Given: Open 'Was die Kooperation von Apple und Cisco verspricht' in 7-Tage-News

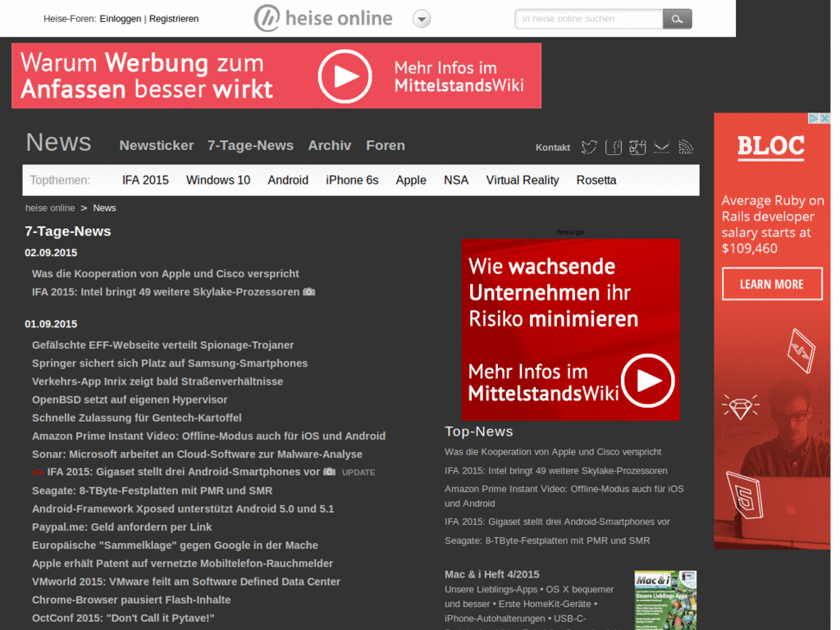Looking at the screenshot, I should click(166, 274).
